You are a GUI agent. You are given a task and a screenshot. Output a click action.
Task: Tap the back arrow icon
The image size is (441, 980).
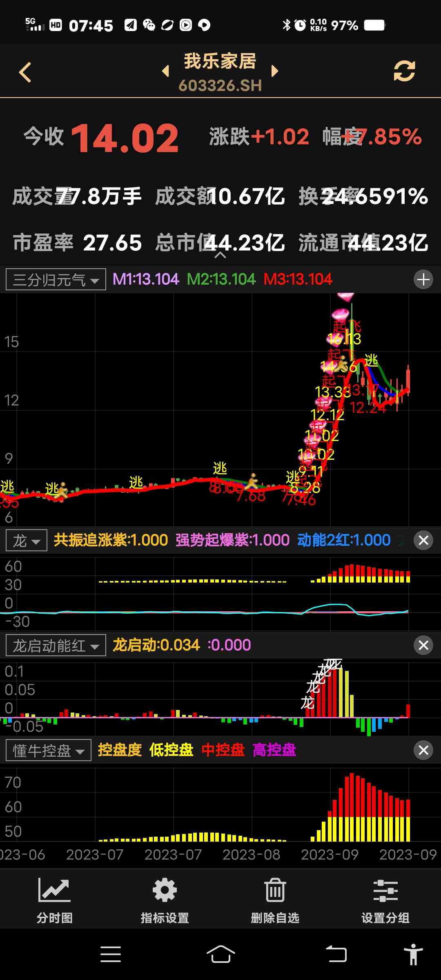point(25,72)
